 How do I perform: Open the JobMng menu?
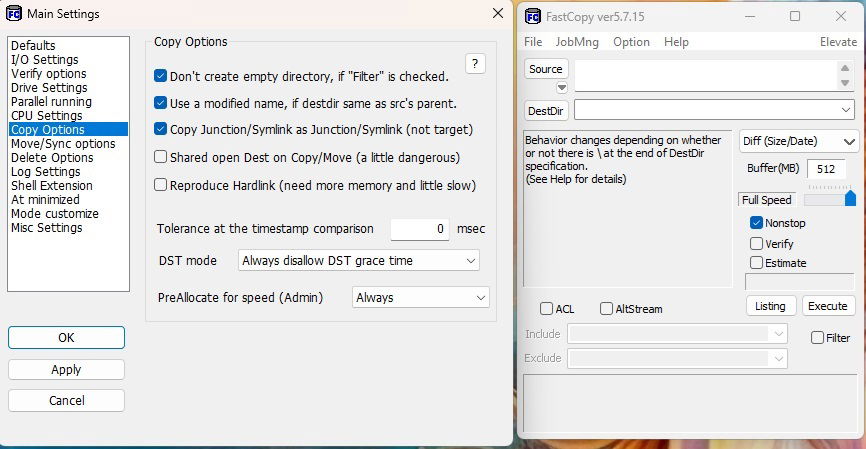577,42
